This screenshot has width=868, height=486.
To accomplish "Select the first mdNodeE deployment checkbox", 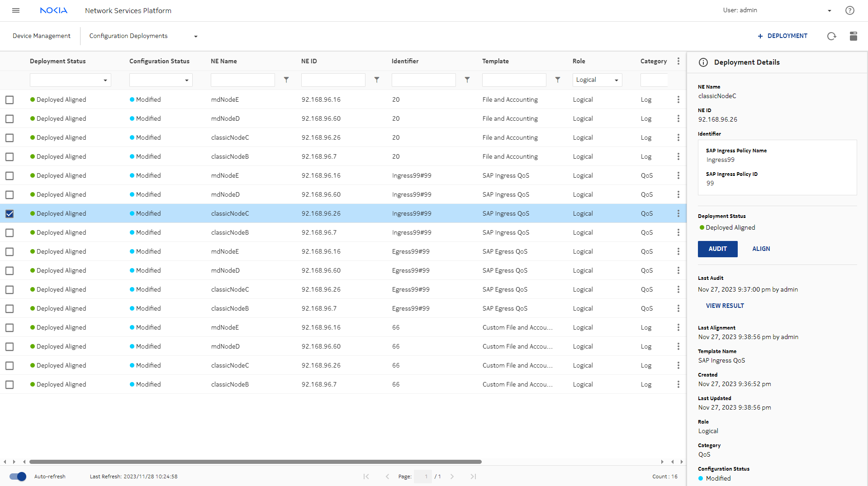I will [x=9, y=100].
